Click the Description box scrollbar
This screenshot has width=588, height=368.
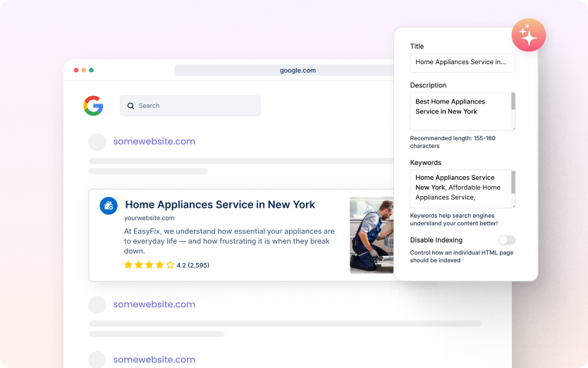(513, 102)
